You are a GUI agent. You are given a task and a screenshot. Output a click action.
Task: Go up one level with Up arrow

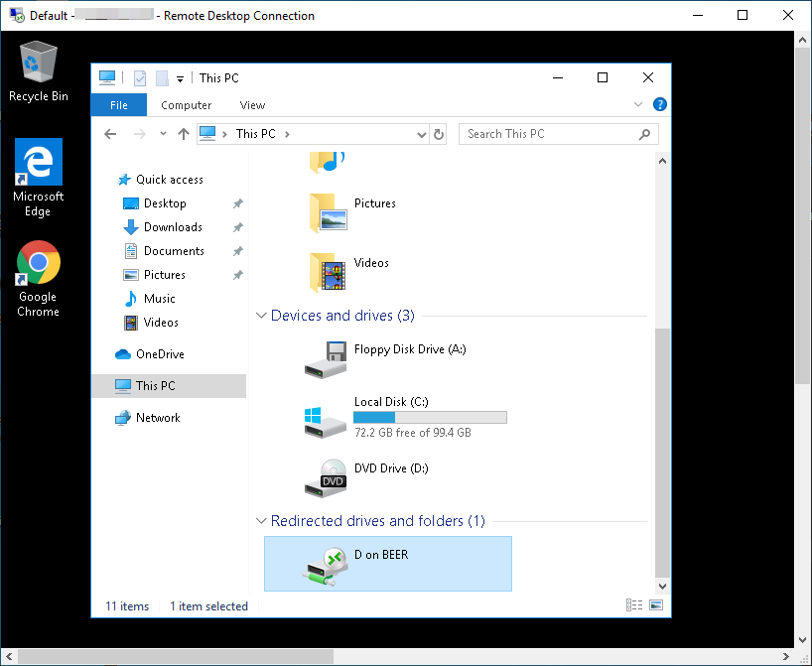point(183,134)
